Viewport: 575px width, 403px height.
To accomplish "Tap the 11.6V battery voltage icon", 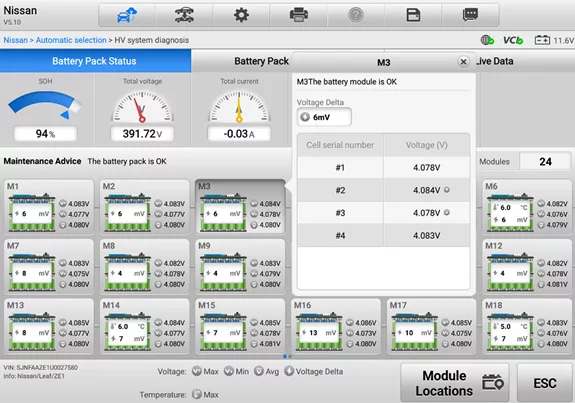I will click(542, 40).
